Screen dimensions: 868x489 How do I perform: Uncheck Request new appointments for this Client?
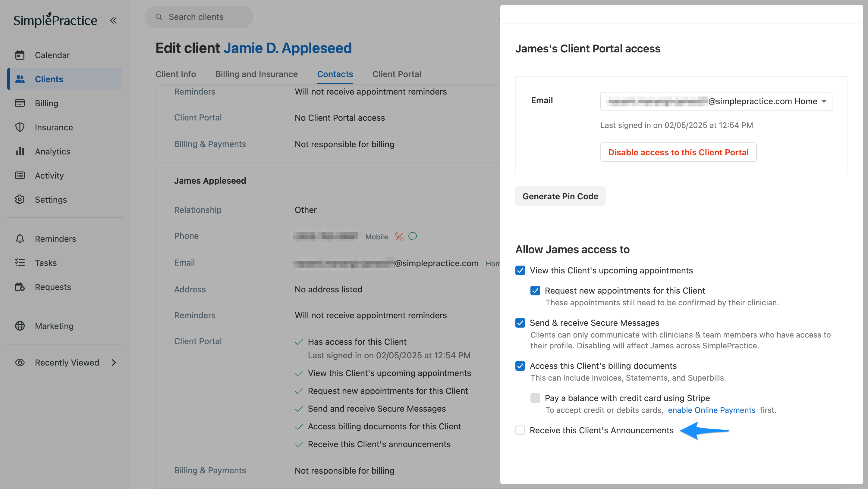535,291
